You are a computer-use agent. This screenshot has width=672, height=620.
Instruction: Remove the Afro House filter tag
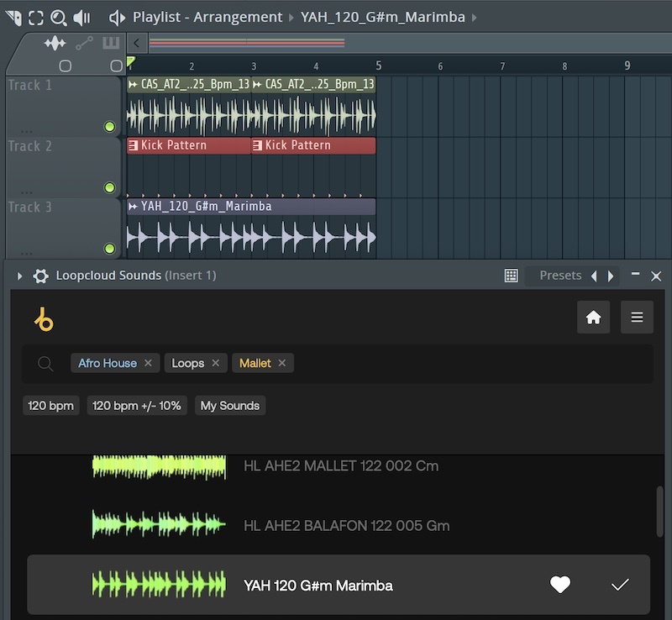click(148, 363)
